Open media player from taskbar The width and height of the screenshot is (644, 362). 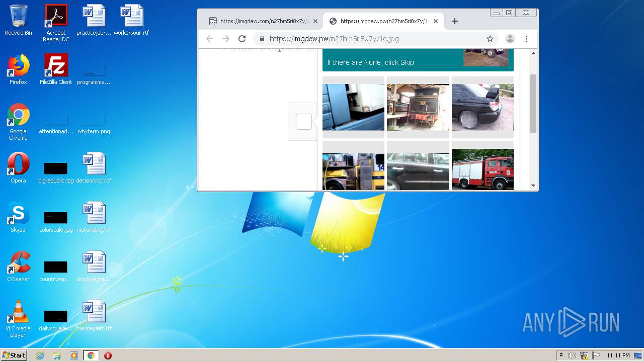[x=74, y=355]
